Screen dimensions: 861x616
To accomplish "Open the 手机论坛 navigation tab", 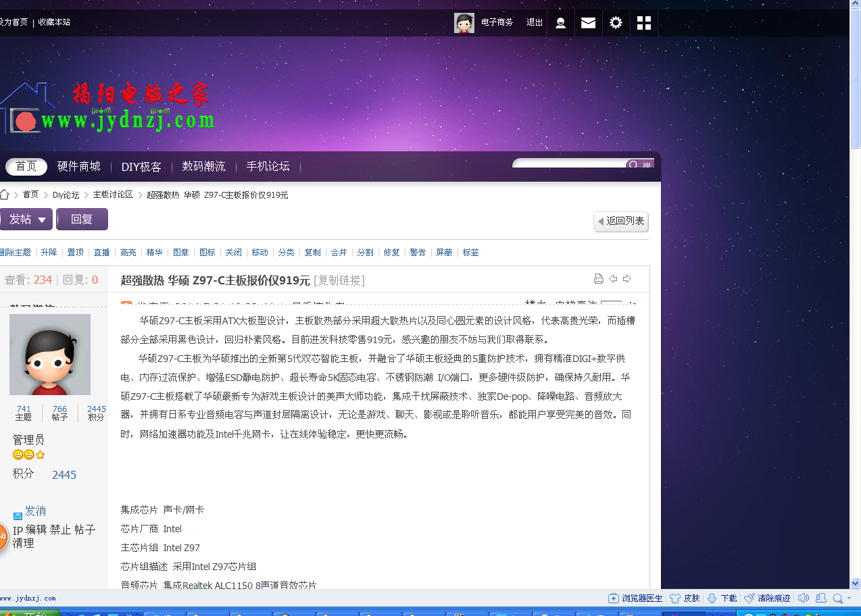I will click(268, 166).
